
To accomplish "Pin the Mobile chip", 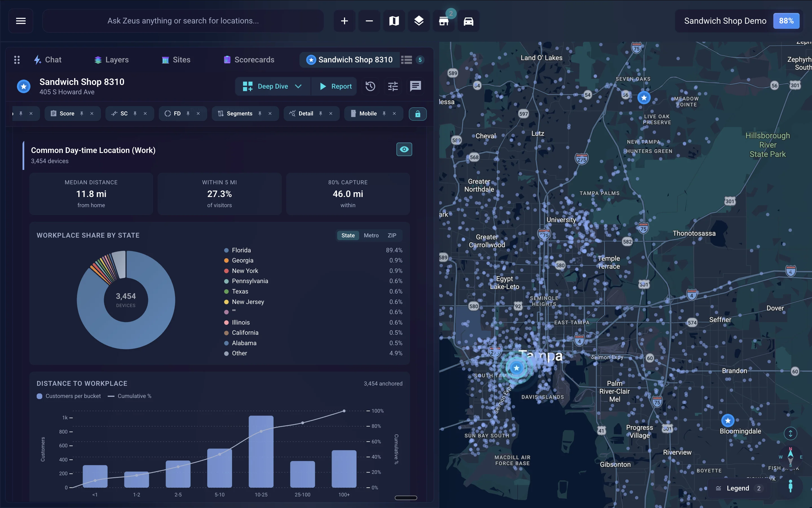I will [x=384, y=113].
